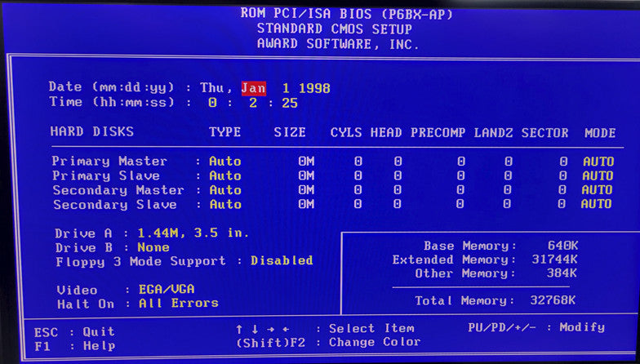This screenshot has width=640, height=364.
Task: Select Secondary Slave type Auto
Action: pos(225,204)
